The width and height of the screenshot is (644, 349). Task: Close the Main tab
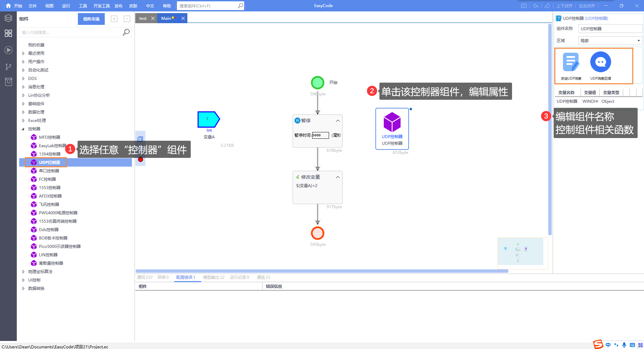tap(183, 18)
